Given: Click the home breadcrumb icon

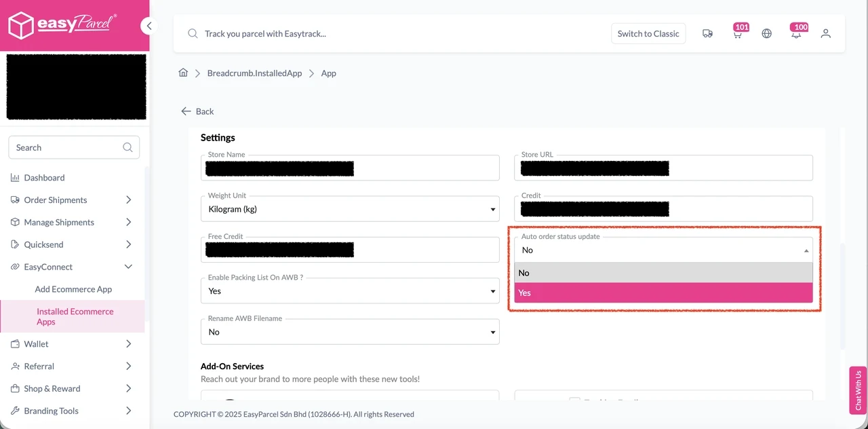Looking at the screenshot, I should (x=182, y=73).
